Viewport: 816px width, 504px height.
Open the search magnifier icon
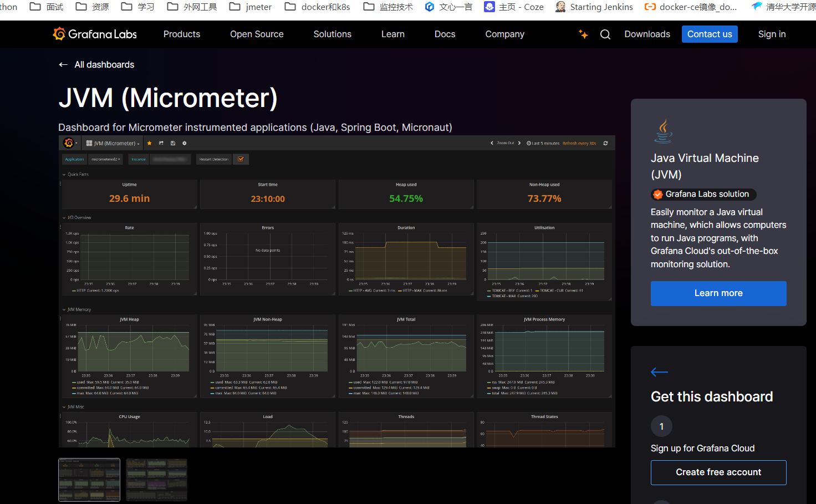605,34
